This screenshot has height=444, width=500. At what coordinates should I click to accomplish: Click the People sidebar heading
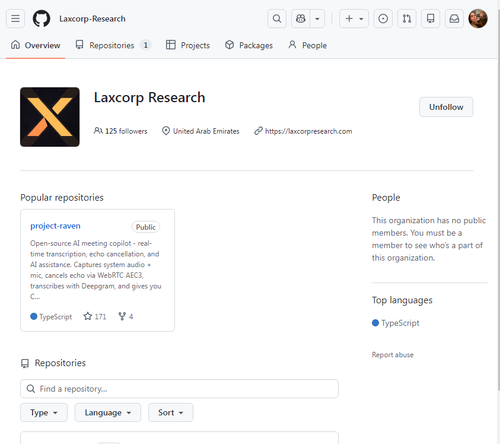point(386,198)
